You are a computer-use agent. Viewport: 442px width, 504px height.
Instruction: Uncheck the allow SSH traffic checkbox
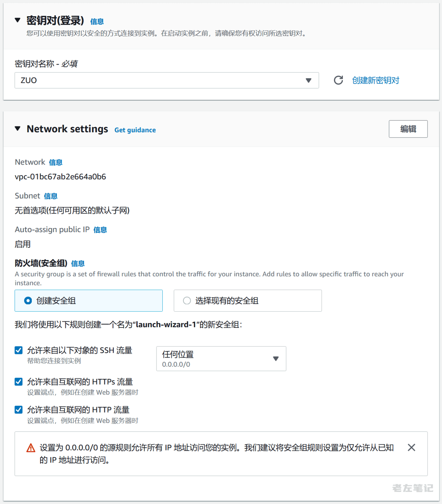[x=19, y=350]
